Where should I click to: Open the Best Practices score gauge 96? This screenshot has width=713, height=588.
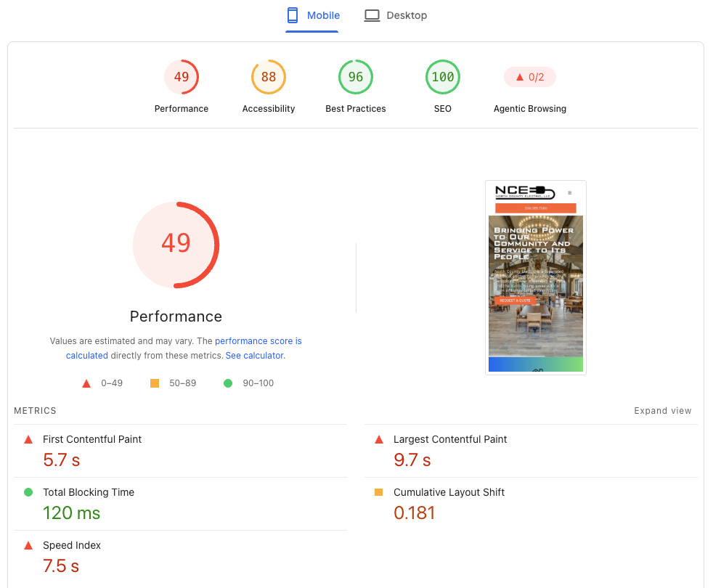pyautogui.click(x=356, y=77)
